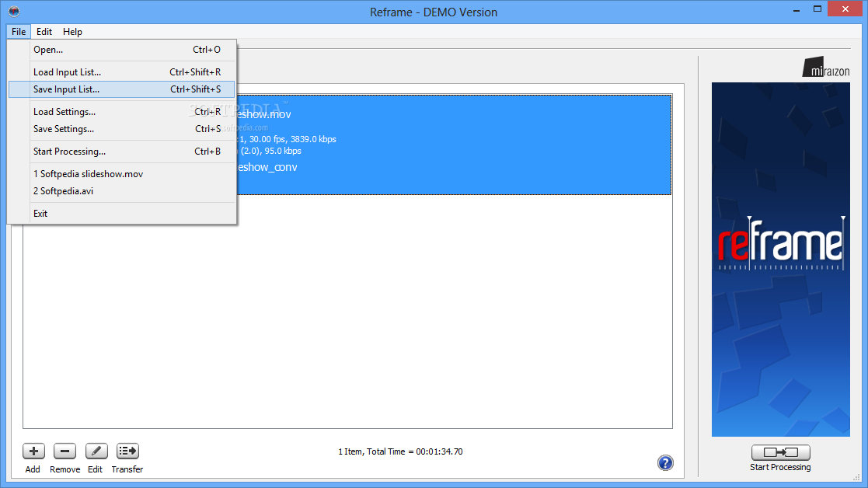868x488 pixels.
Task: Click the mirazon logo
Action: click(x=826, y=67)
